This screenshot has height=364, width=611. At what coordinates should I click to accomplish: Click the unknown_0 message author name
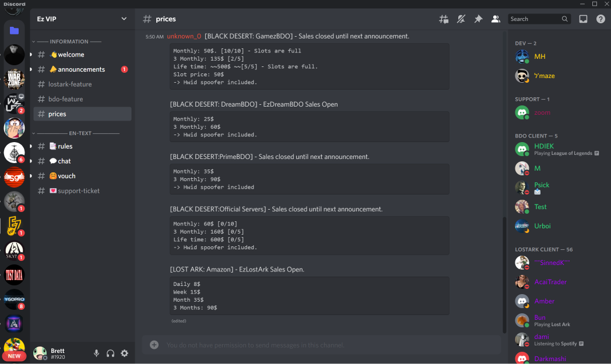coord(184,36)
